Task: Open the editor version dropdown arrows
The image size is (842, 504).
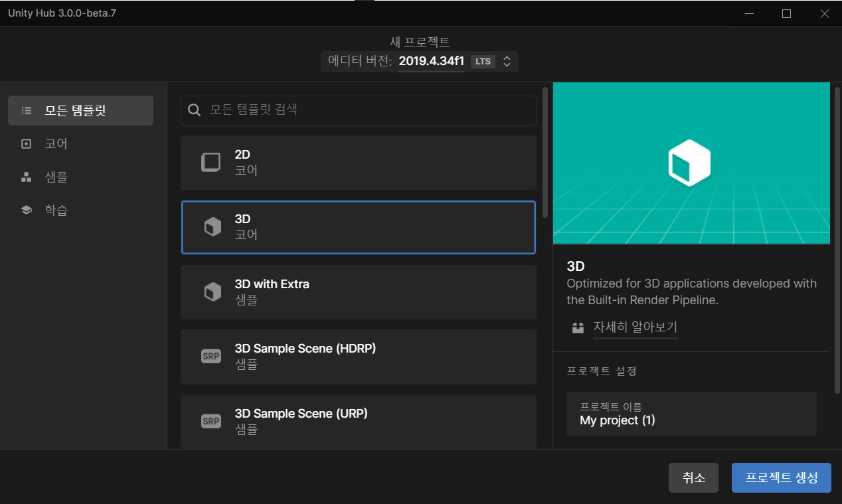Action: click(507, 62)
